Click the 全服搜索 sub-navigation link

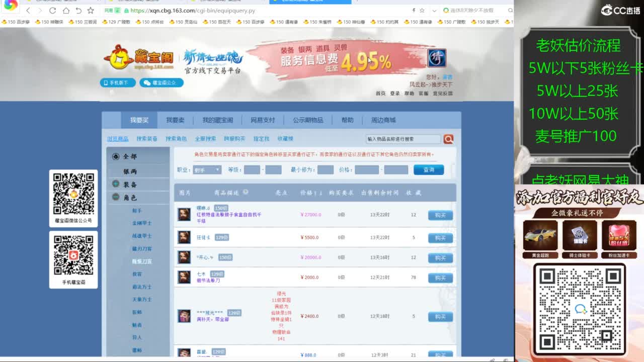pyautogui.click(x=205, y=139)
